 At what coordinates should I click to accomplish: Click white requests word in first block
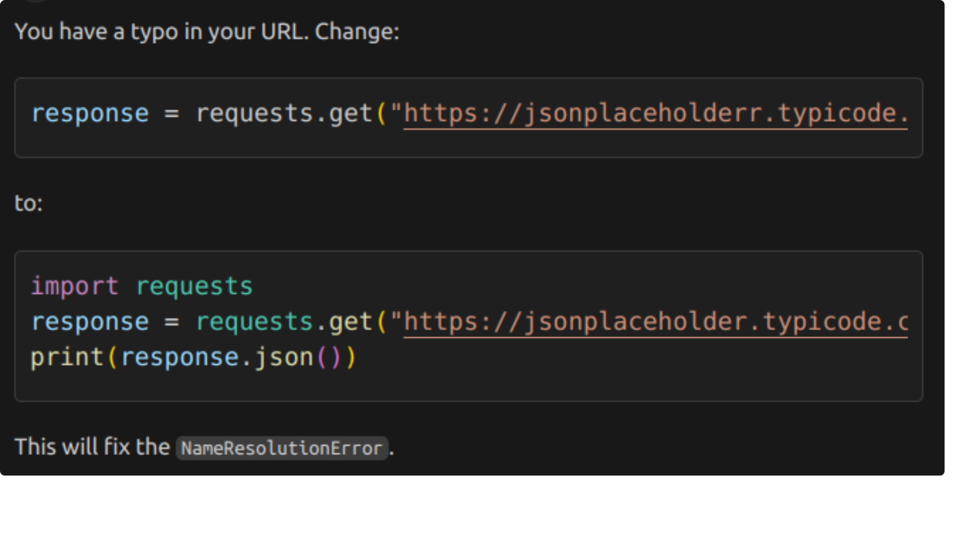[254, 113]
